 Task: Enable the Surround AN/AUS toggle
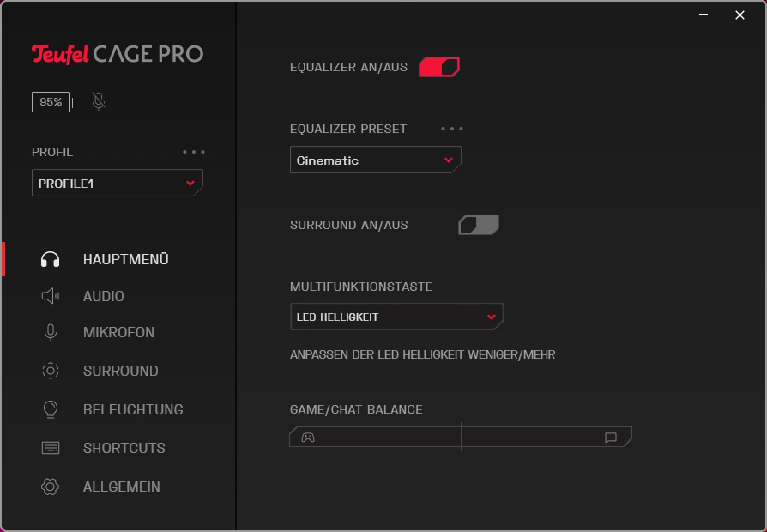pyautogui.click(x=479, y=225)
